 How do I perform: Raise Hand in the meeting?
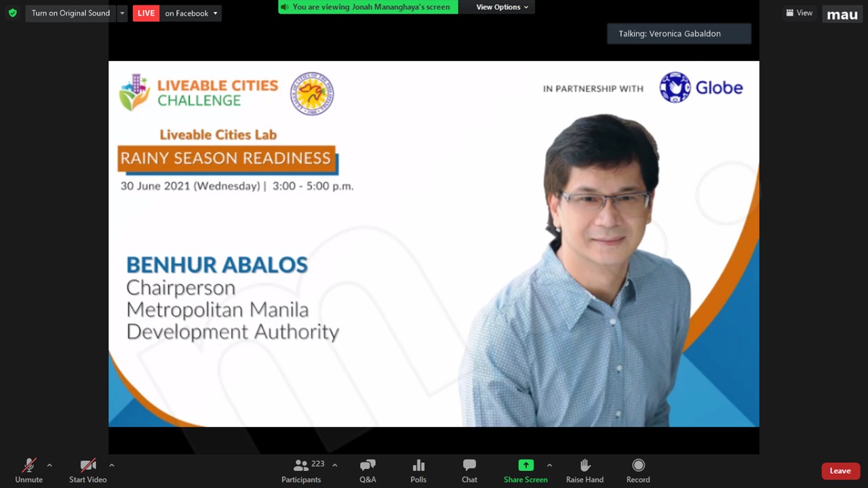(x=585, y=470)
